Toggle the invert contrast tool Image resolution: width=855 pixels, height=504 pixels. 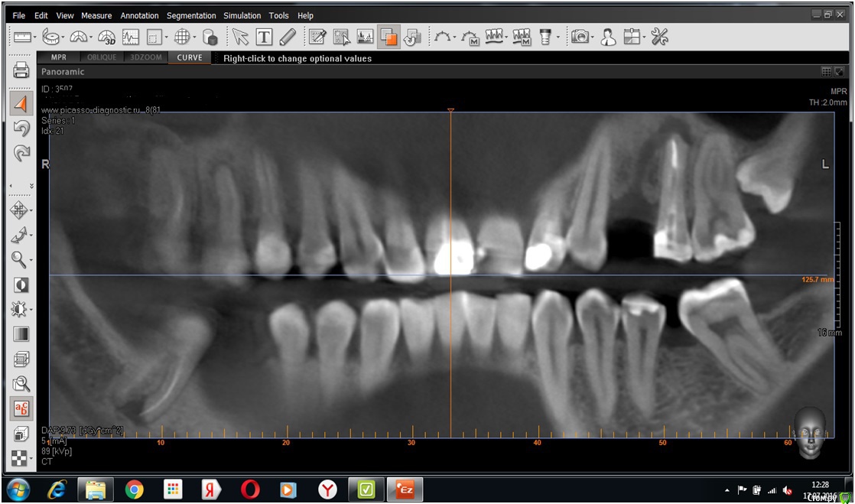(21, 285)
